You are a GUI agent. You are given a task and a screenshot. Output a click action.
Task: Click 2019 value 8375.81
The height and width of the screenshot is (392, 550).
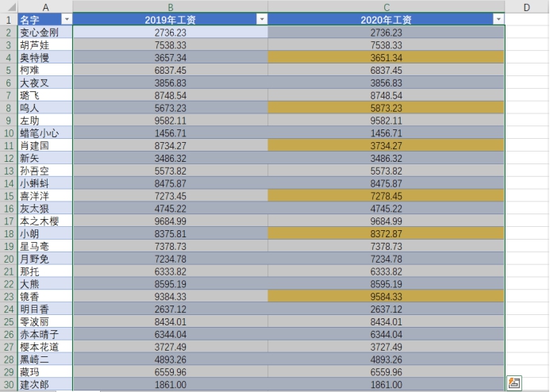(171, 233)
